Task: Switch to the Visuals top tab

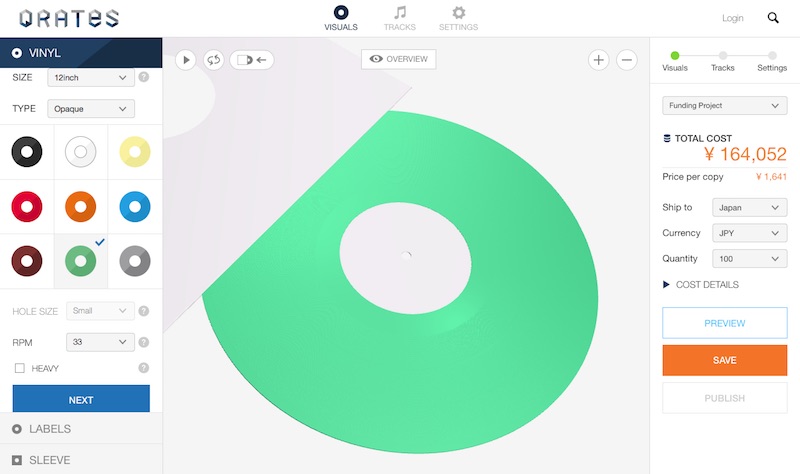Action: tap(341, 18)
